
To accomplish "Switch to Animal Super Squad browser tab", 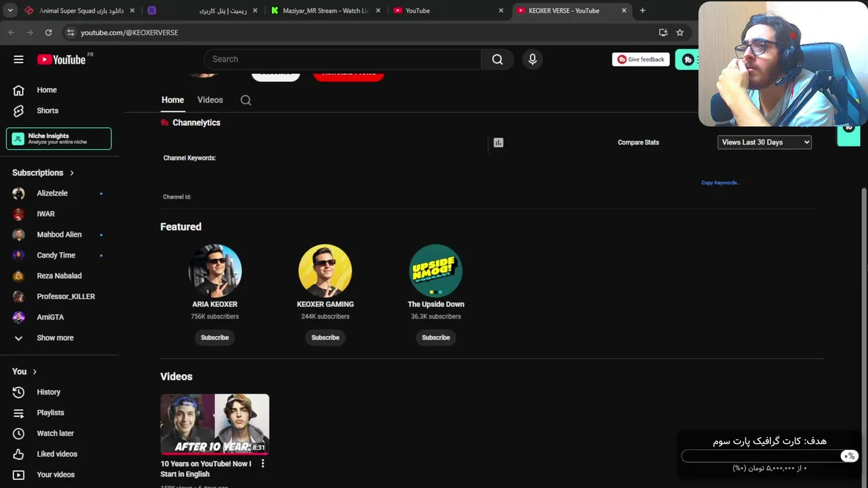I will click(x=79, y=11).
